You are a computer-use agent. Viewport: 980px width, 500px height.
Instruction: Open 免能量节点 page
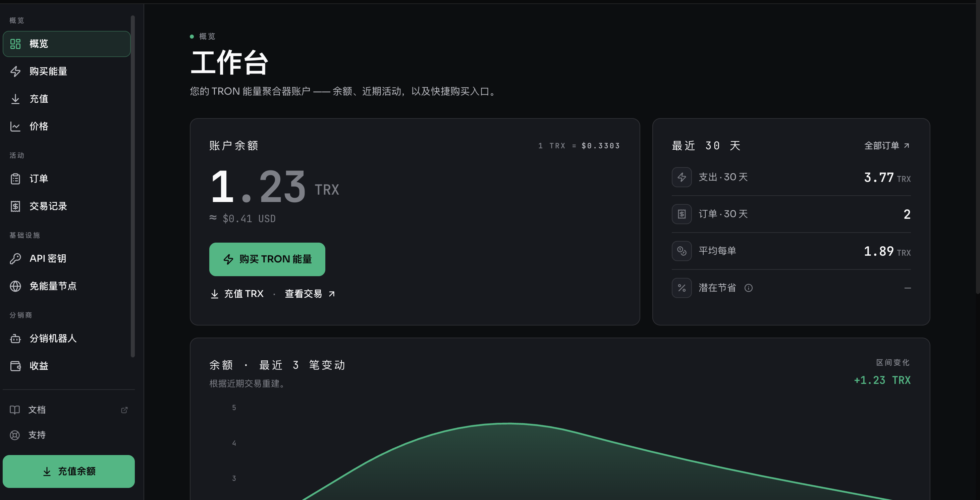pos(67,286)
